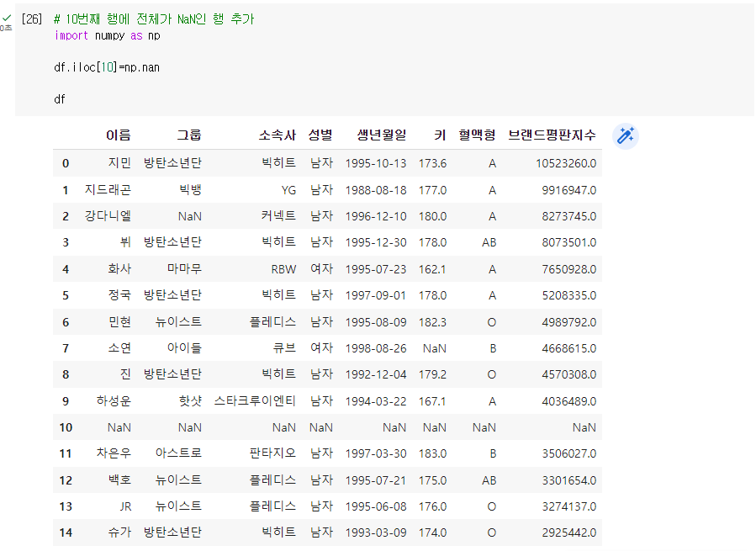Click the 브랜드평판지수 column header
The image size is (756, 551).
tap(552, 135)
